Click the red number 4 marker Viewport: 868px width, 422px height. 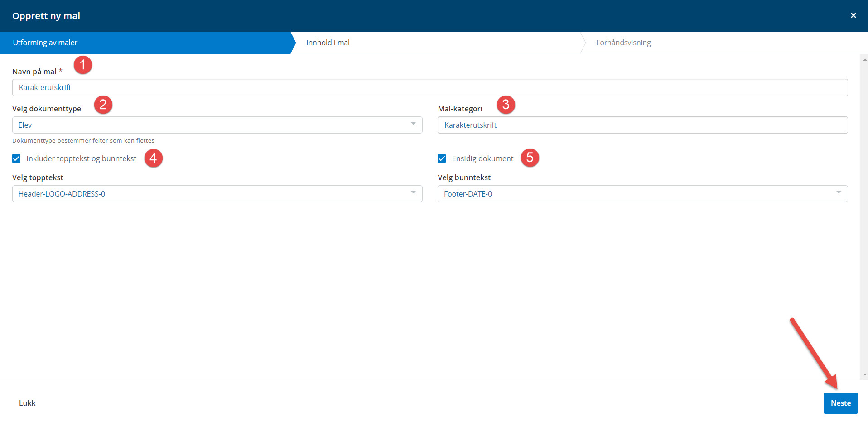point(154,158)
